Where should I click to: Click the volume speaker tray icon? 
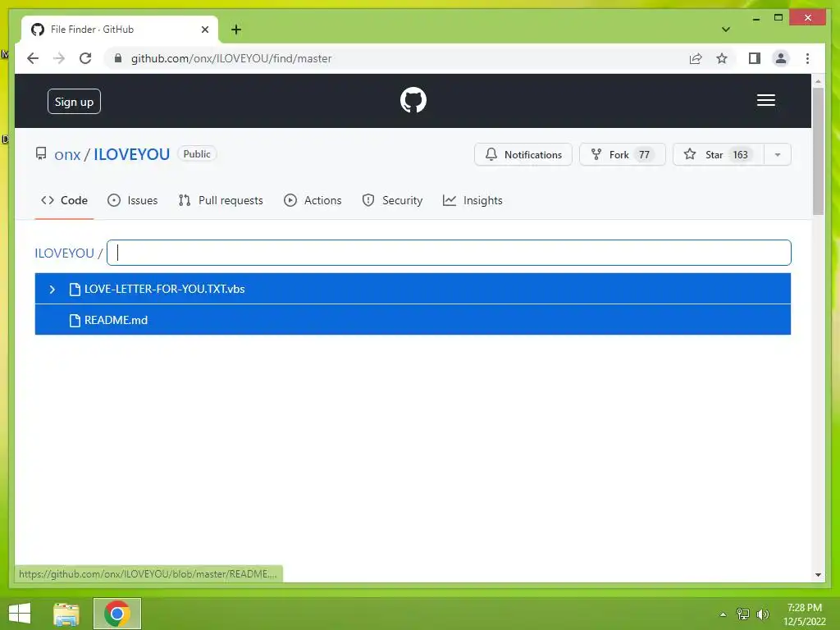click(763, 614)
